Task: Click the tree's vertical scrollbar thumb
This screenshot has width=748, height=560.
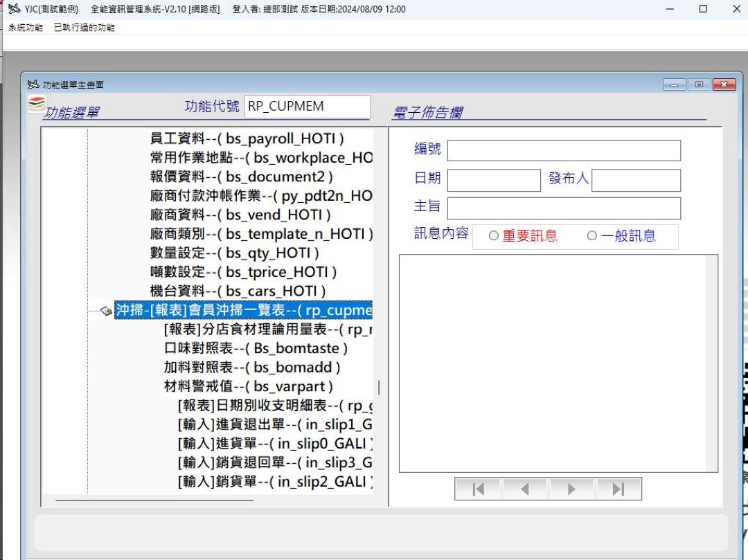Action: coord(378,388)
